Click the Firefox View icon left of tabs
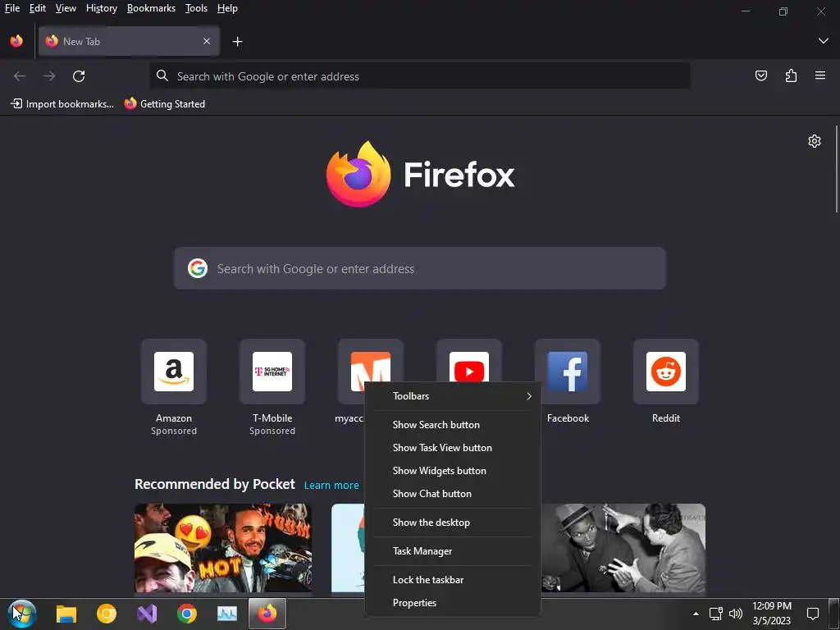The image size is (840, 630). [16, 41]
